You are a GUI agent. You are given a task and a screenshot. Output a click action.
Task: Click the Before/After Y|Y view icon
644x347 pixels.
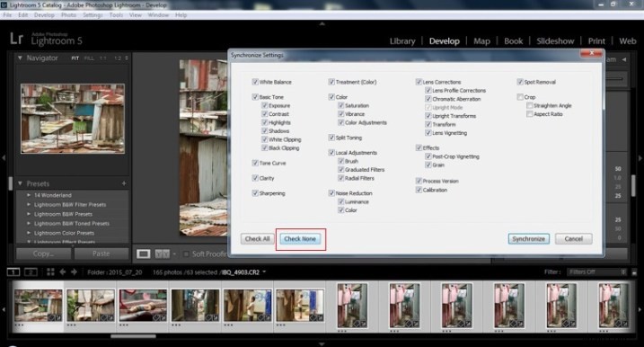point(162,254)
